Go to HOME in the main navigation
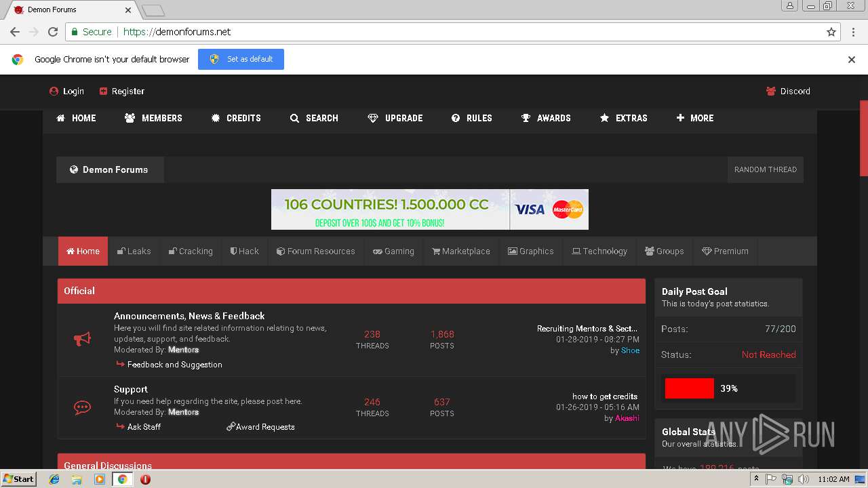This screenshot has height=488, width=868. tap(76, 118)
